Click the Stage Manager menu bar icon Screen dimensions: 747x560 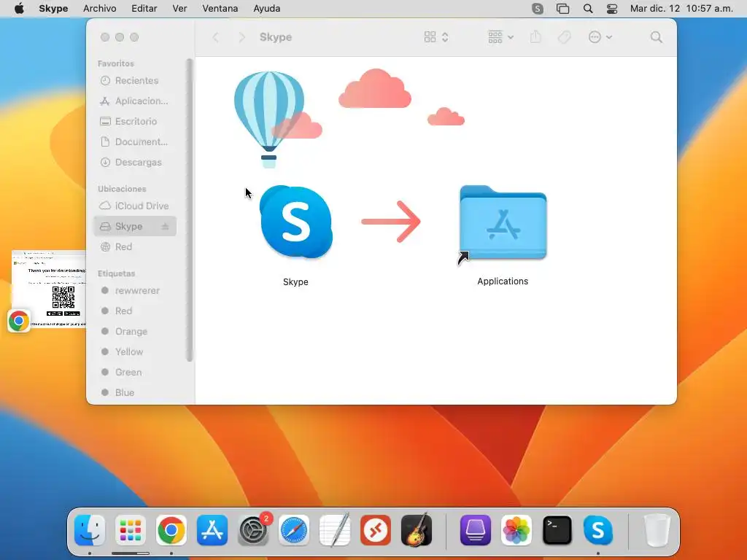click(x=562, y=9)
